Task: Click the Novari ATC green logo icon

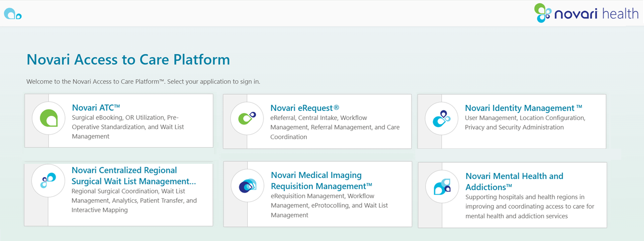Action: (x=48, y=119)
